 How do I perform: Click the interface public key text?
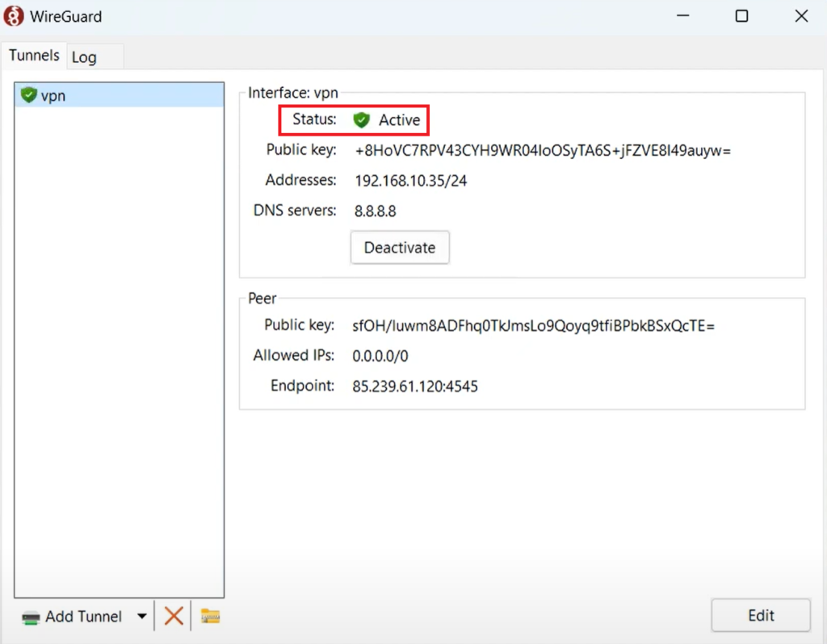(542, 150)
